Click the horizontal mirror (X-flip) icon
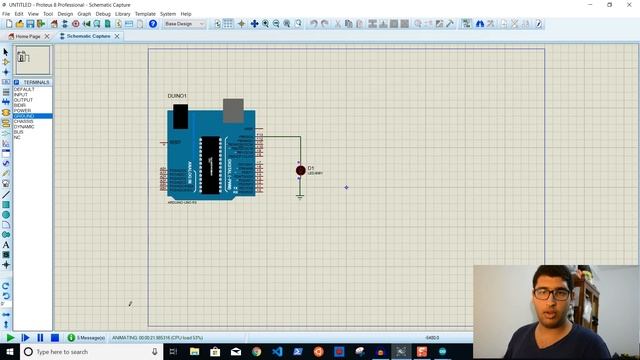640x360 pixels. pos(6,315)
